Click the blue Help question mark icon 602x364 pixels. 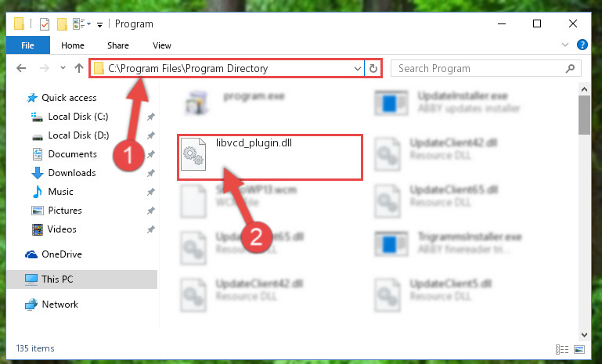(582, 45)
